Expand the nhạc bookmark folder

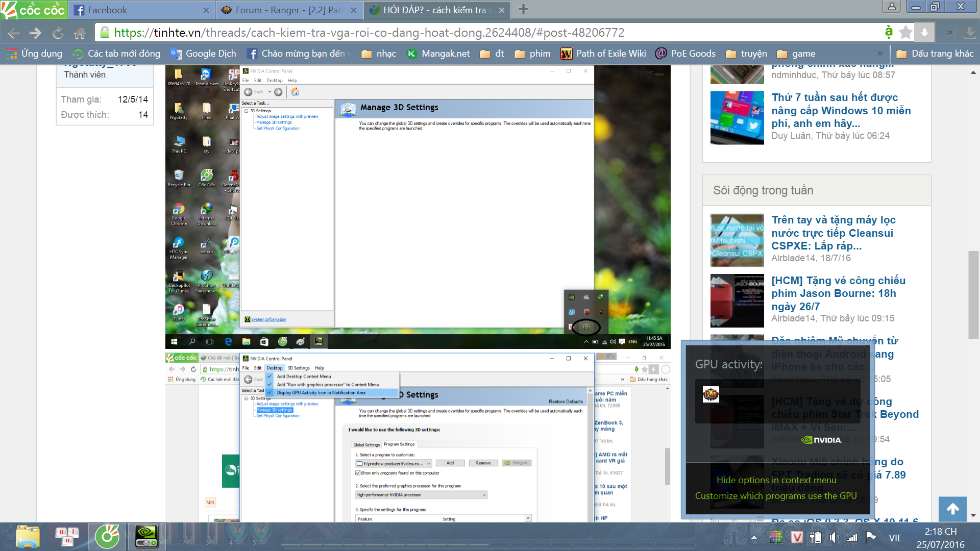[x=378, y=54]
